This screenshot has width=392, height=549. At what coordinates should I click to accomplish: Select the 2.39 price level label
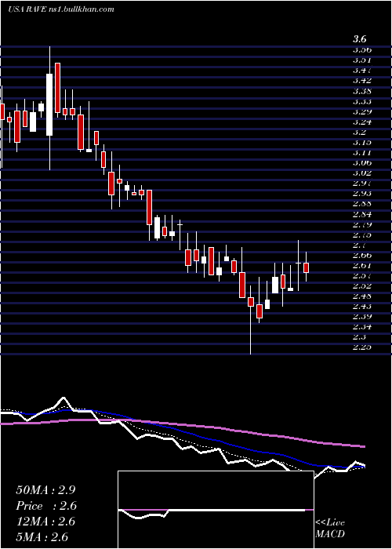(362, 316)
